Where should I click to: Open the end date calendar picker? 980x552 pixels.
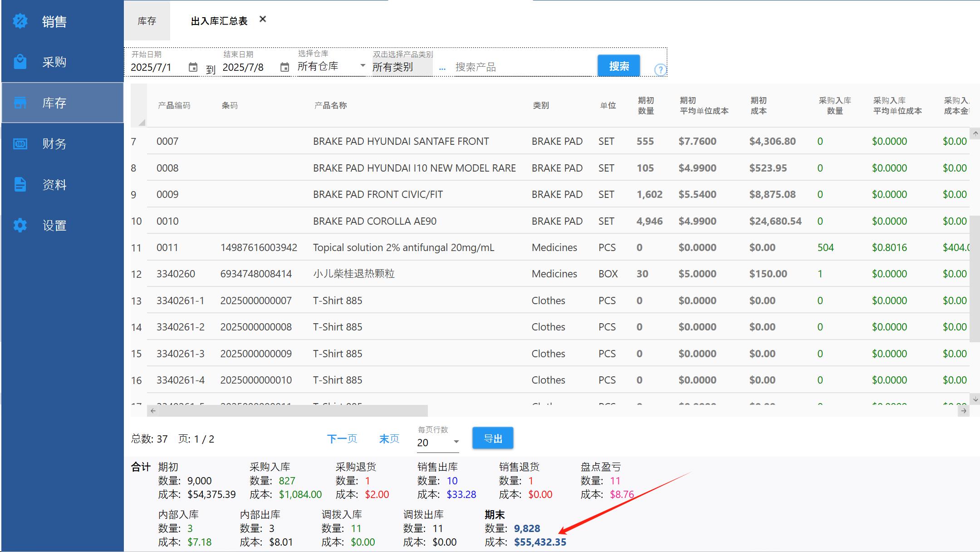point(284,67)
